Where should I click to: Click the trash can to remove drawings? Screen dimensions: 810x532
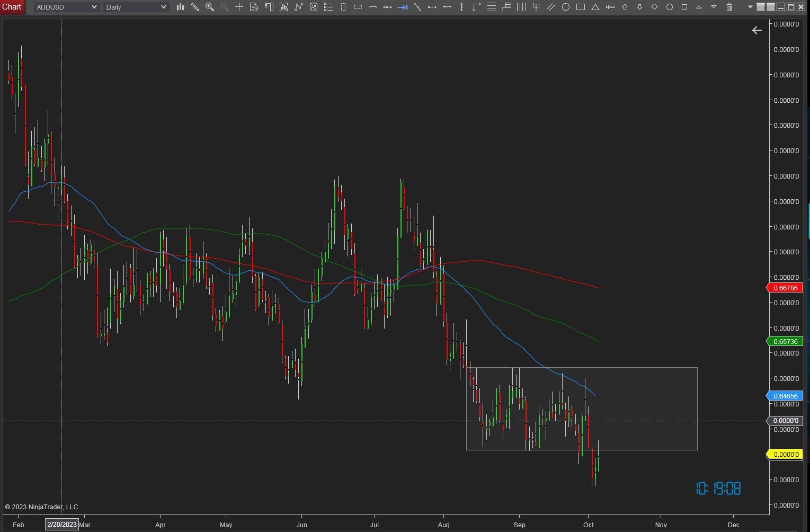tap(729, 7)
